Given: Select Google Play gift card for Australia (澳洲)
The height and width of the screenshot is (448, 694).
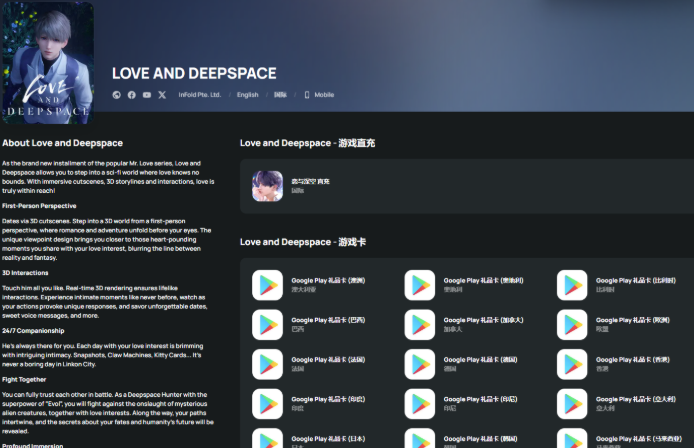Looking at the screenshot, I should 310,285.
